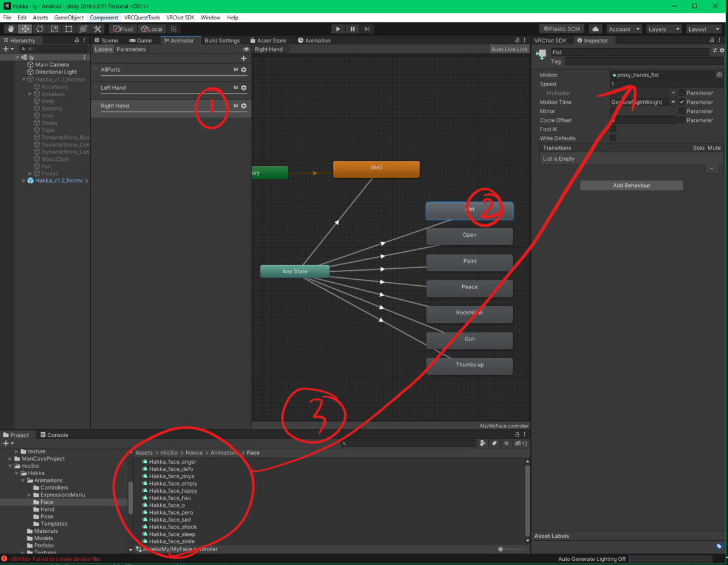Expand the ExpressionsMenu folder
This screenshot has width=728, height=565.
coord(29,495)
